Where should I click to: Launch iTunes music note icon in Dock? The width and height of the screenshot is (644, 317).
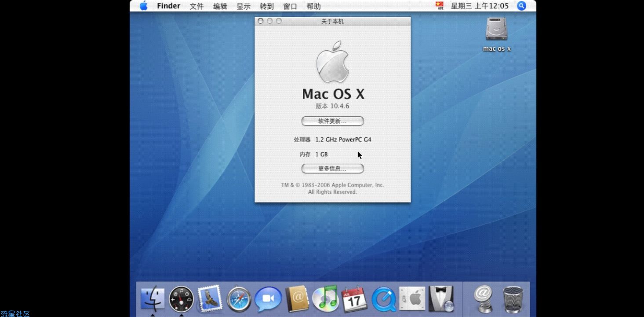(326, 299)
